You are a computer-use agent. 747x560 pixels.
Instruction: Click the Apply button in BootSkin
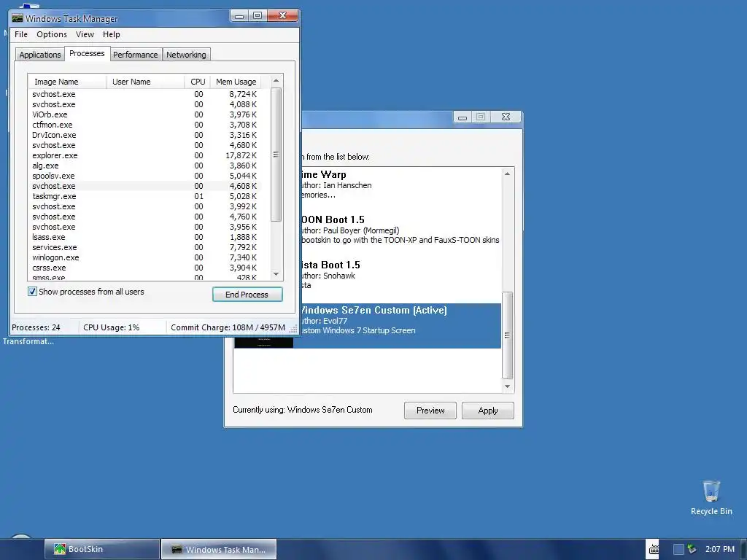coord(488,411)
